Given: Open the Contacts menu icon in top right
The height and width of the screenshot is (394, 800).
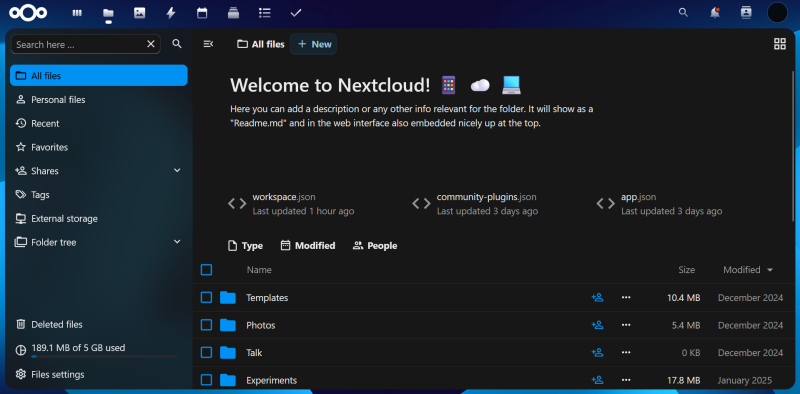Looking at the screenshot, I should coord(746,13).
